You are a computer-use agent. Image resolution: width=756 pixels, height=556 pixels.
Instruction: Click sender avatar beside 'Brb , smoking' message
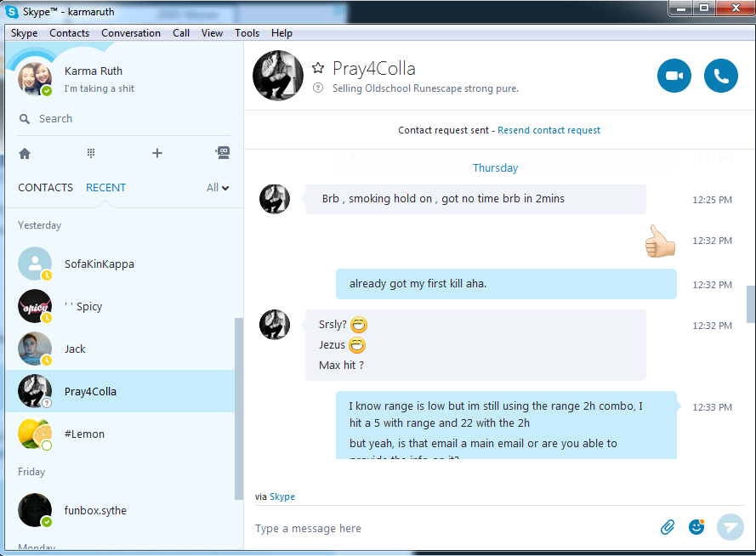click(x=275, y=199)
